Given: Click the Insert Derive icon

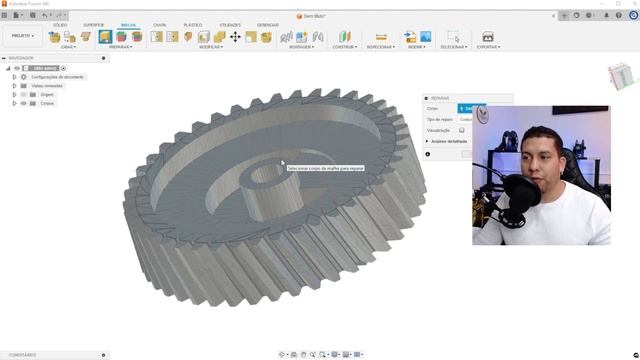Looking at the screenshot, I should (410, 37).
